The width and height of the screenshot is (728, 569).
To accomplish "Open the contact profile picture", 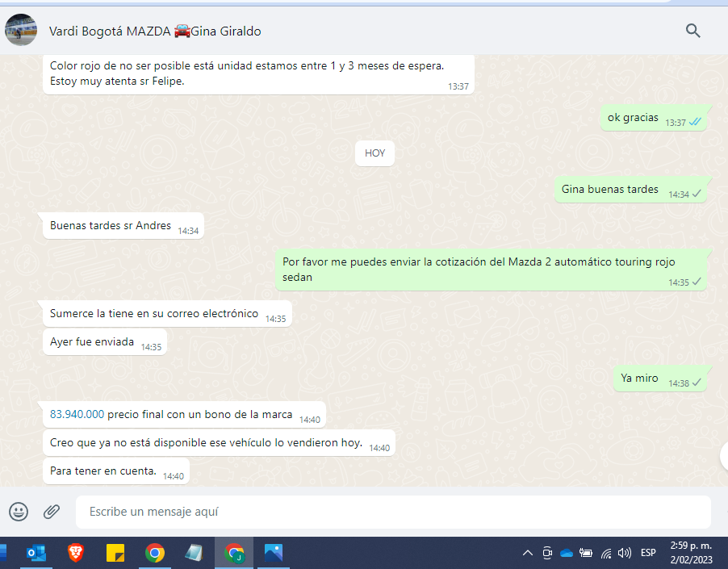I will (x=21, y=31).
